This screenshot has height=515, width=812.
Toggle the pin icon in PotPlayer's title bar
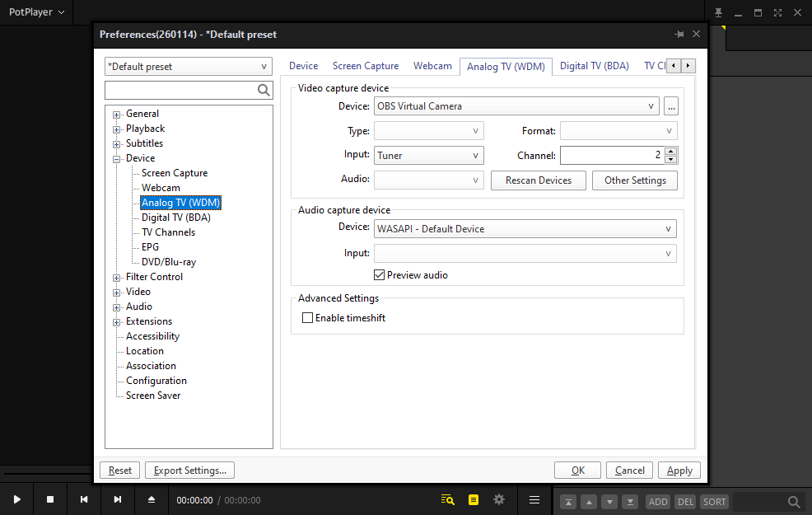click(x=718, y=12)
